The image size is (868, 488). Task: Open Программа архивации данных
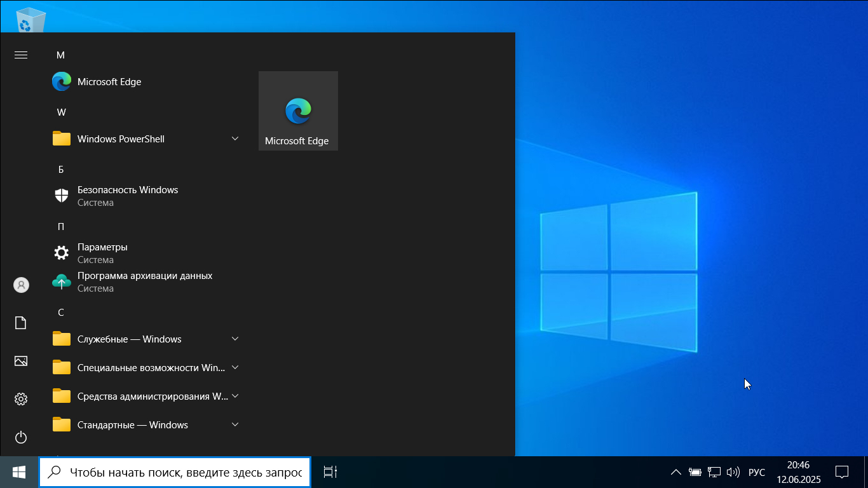click(144, 281)
